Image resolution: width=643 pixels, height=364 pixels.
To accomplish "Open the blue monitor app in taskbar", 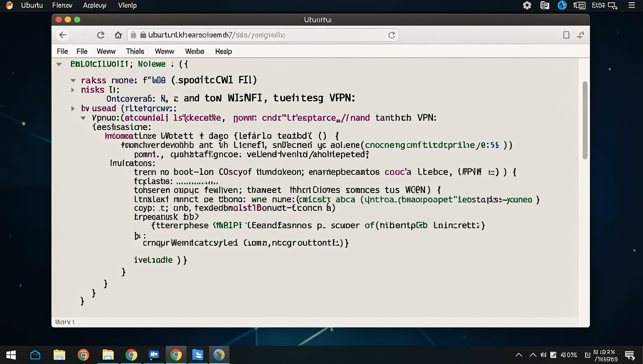I will click(x=154, y=355).
